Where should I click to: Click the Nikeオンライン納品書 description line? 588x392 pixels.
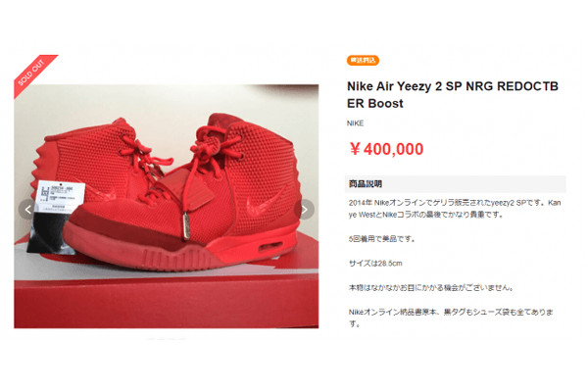point(451,318)
